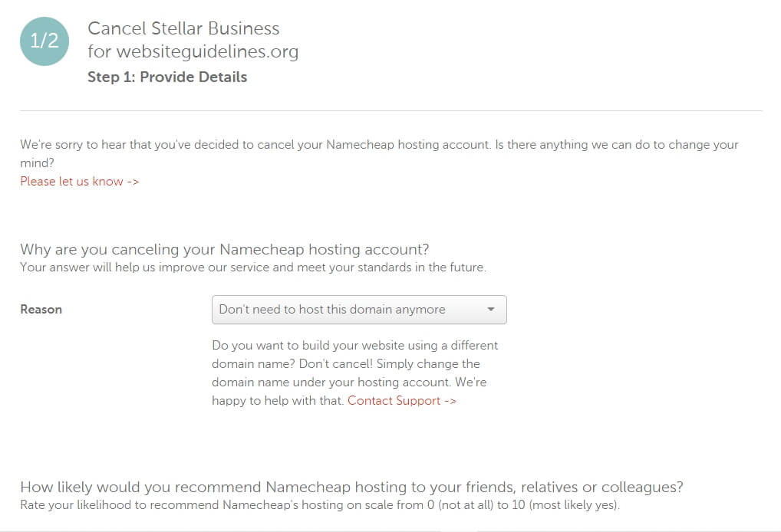Image resolution: width=781 pixels, height=532 pixels.
Task: Click the 'Why are you canceling' heading
Action: pos(224,249)
